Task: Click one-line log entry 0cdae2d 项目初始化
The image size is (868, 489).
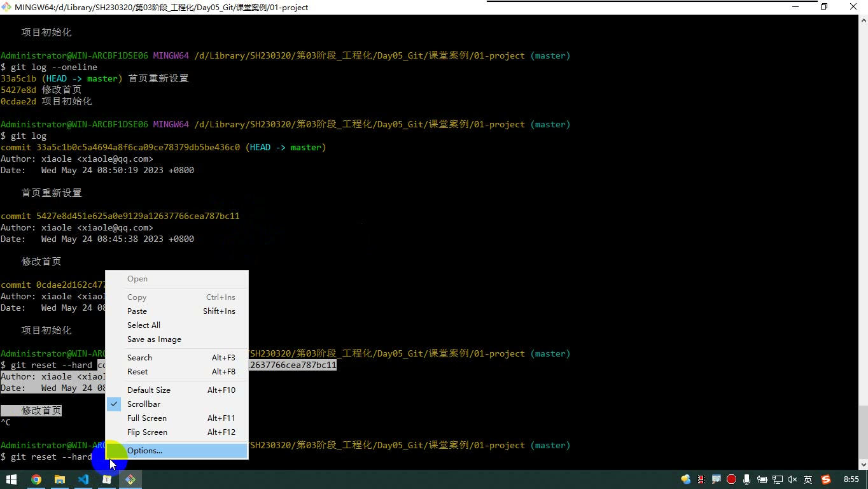Action: [x=46, y=101]
